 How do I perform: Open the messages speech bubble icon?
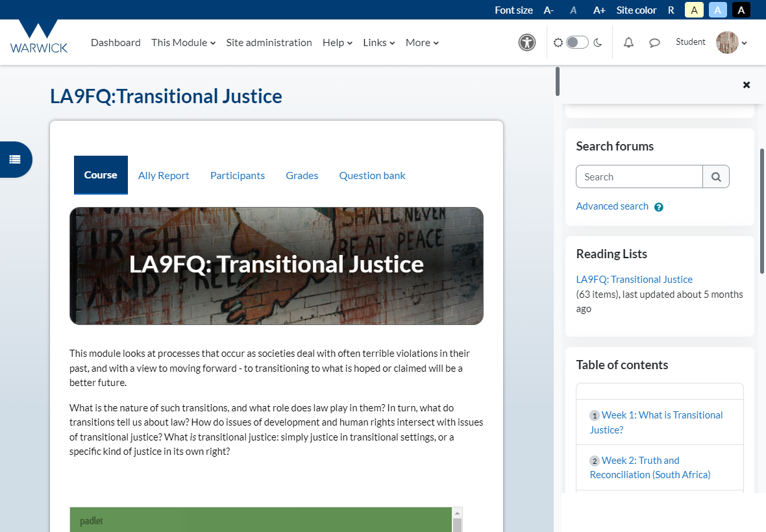654,43
